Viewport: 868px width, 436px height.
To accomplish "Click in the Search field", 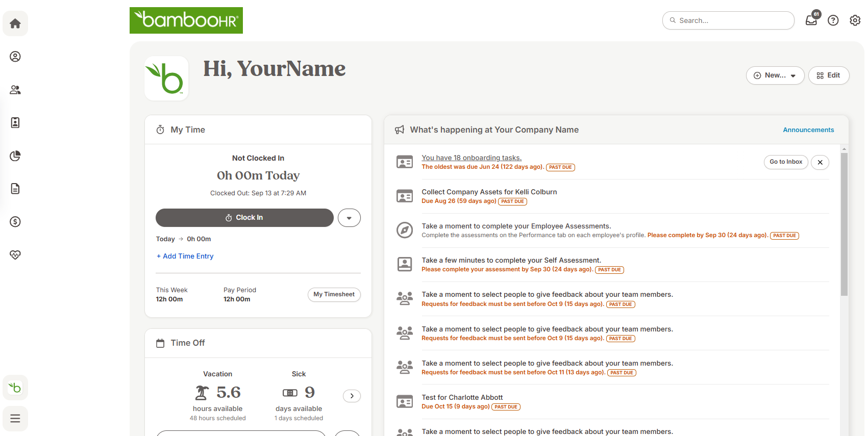I will 728,20.
